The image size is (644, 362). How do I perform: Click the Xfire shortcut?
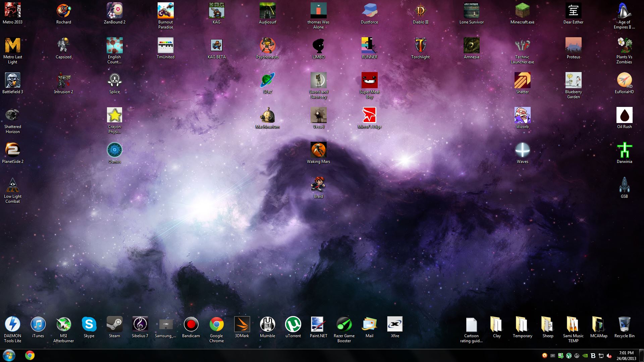click(395, 328)
